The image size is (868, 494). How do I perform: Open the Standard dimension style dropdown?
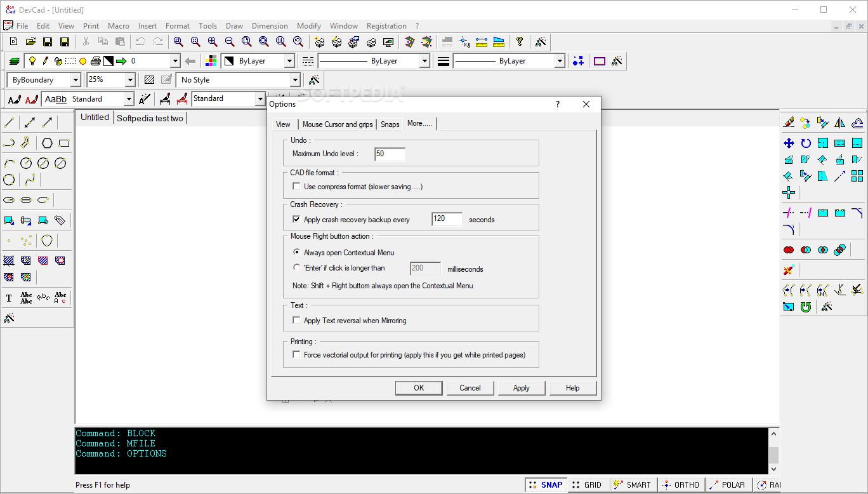(260, 99)
